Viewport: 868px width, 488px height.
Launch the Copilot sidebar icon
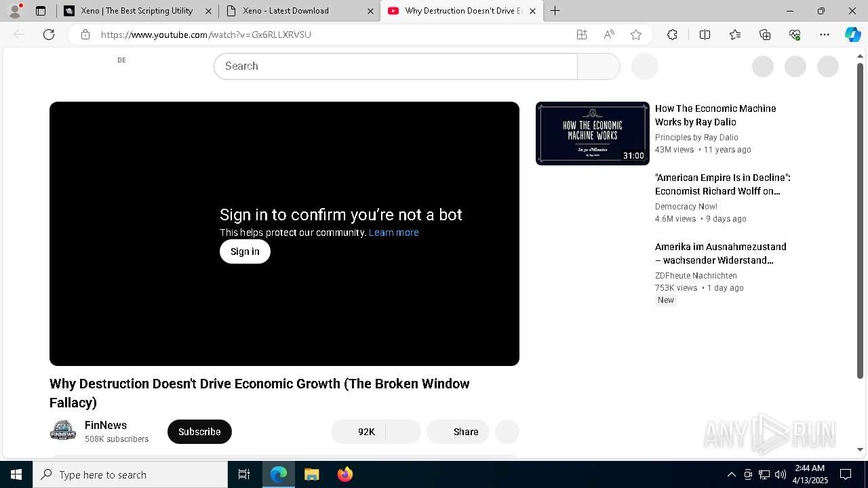(x=852, y=35)
